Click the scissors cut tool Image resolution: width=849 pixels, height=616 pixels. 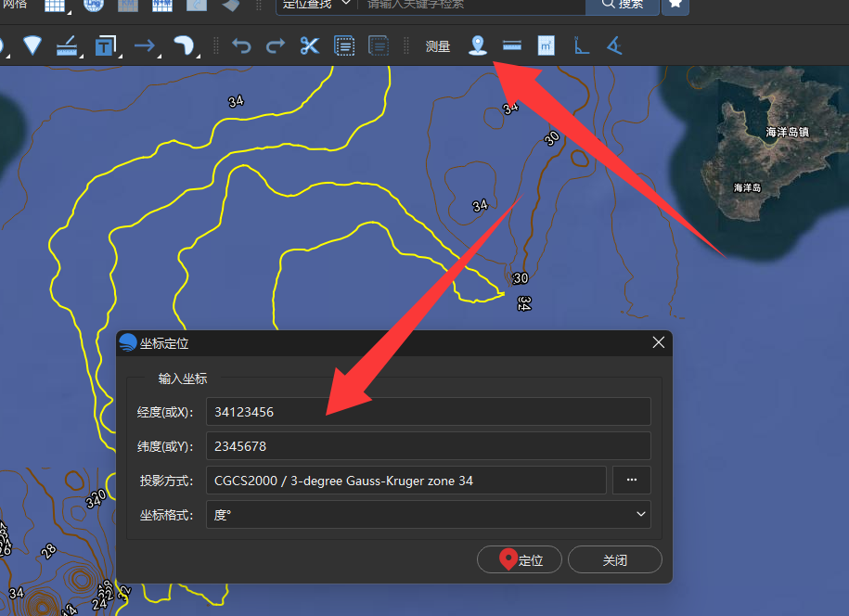coord(310,45)
